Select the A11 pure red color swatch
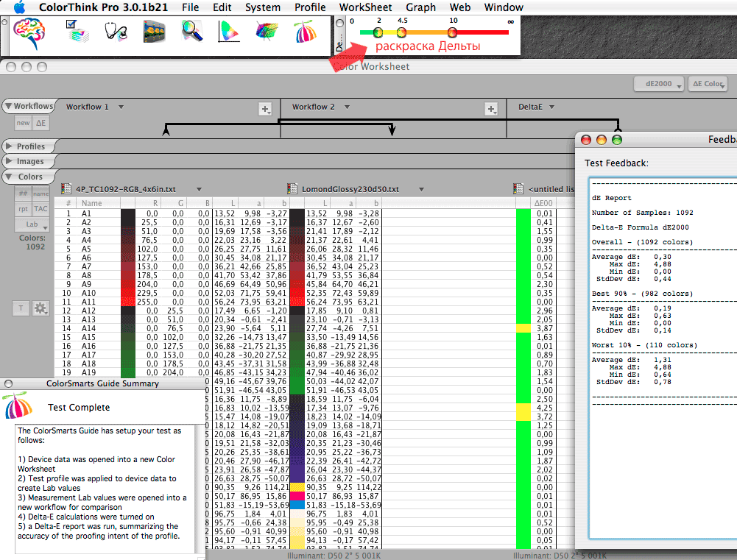Screen dimensions: 737x560 (128, 302)
